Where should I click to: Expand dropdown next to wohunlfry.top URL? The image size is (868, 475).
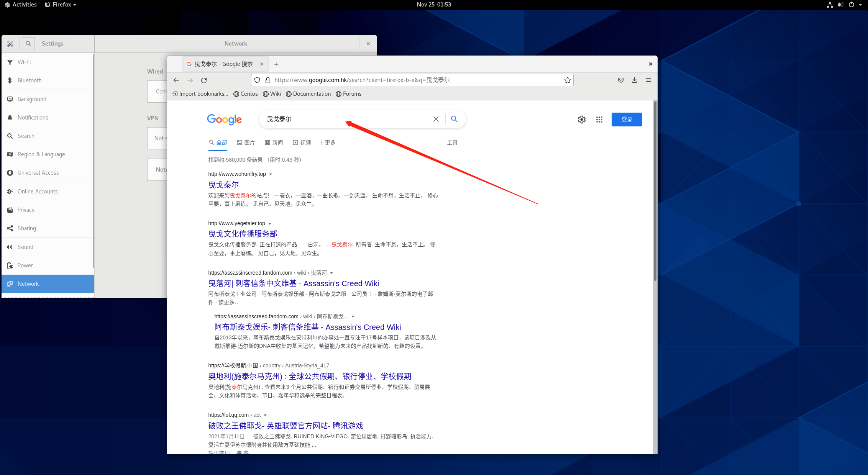click(271, 174)
